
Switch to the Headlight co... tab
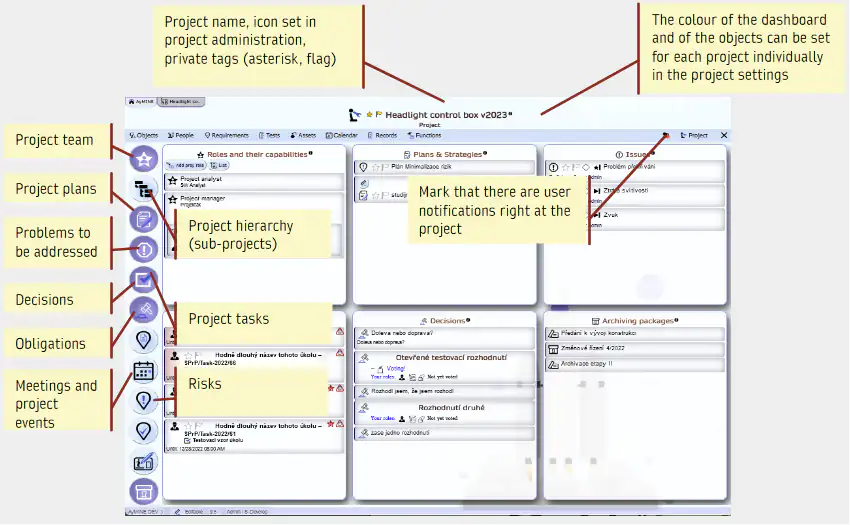[181, 101]
